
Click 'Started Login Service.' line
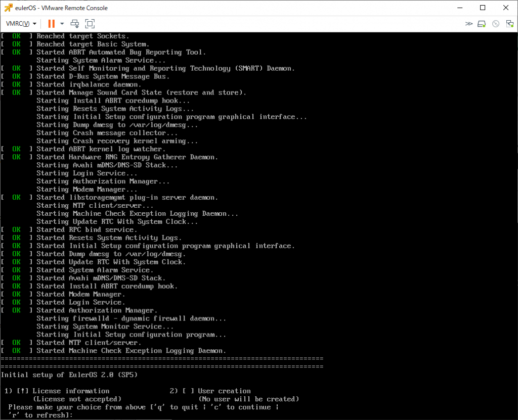pyautogui.click(x=80, y=302)
